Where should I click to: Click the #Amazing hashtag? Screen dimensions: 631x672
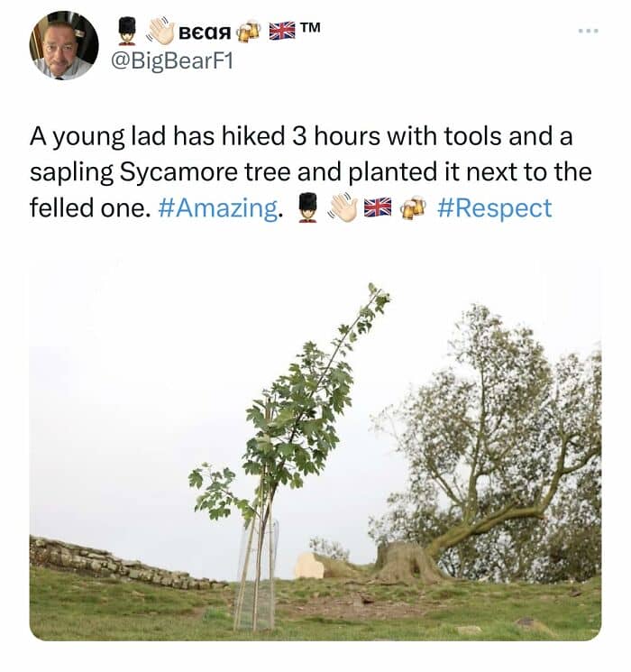(218, 207)
